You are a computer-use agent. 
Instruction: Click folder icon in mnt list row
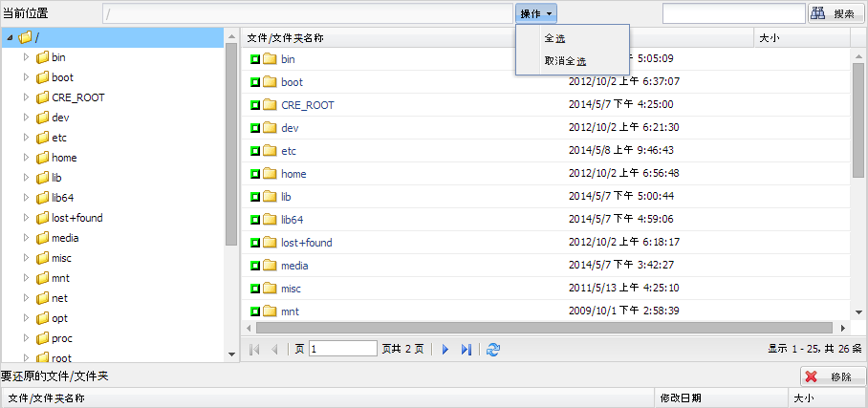click(270, 311)
